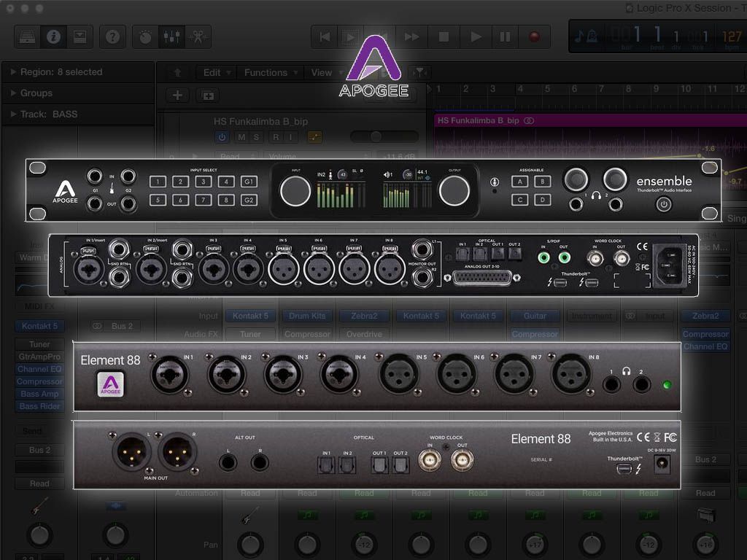Open the Bass Rider plug-in
Image resolution: width=747 pixels, height=560 pixels.
click(39, 406)
